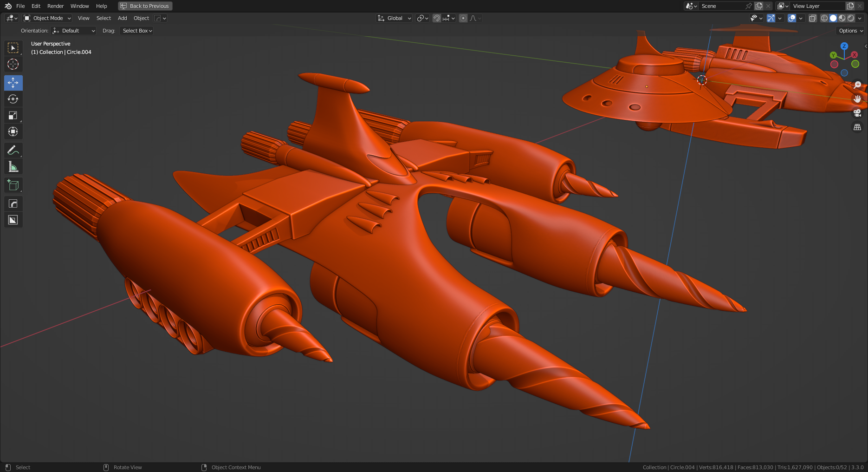This screenshot has height=472, width=868.
Task: Toggle snapping magnet icon
Action: [x=437, y=18]
